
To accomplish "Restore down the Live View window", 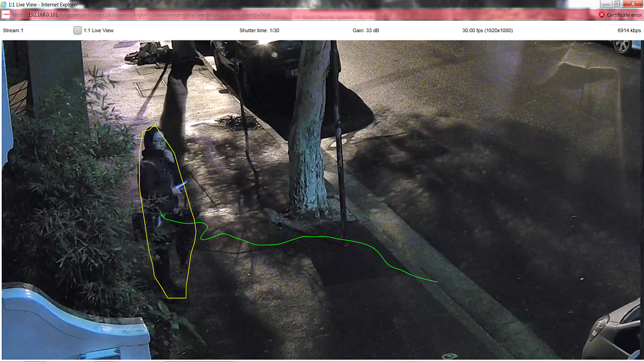I will coord(617,4).
